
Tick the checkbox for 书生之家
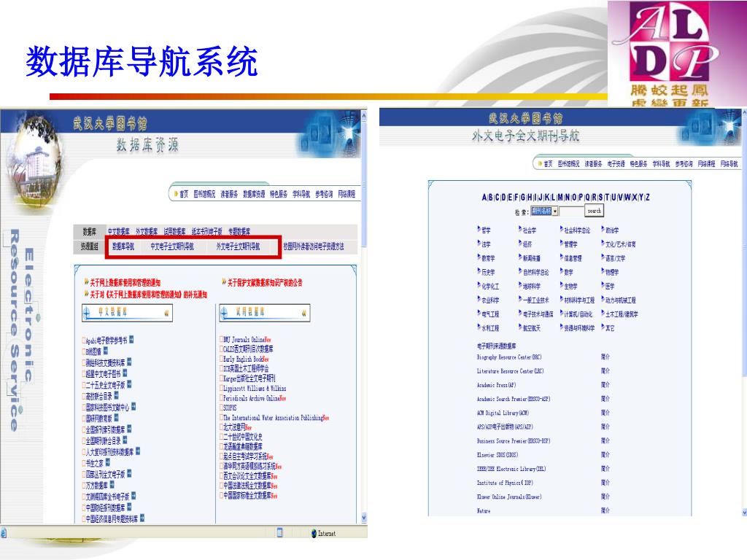coord(83,463)
